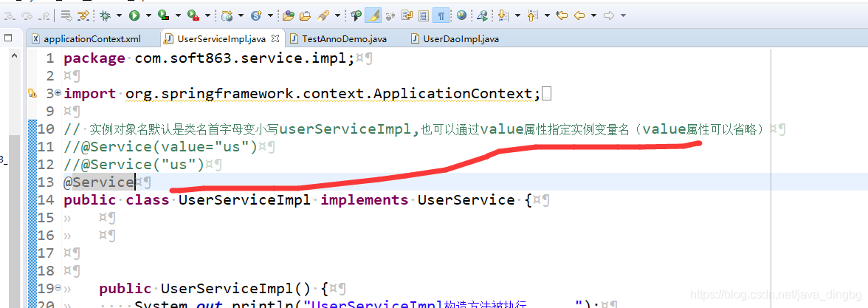Expand the Spring icon dropdown arrow

(x=269, y=16)
